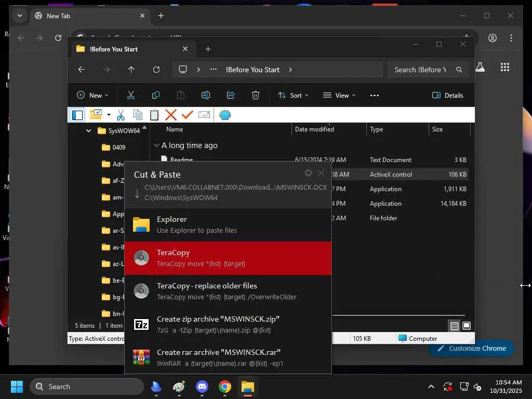Select the File folder row
The width and height of the screenshot is (532, 399).
[x=400, y=218]
